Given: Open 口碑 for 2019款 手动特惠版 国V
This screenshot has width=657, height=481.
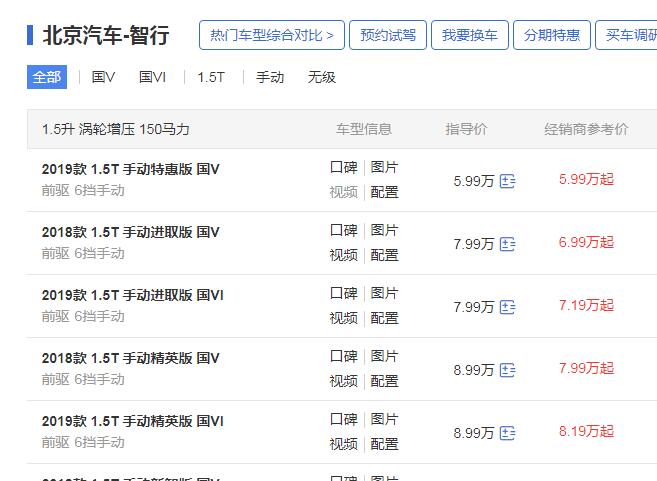Looking at the screenshot, I should pyautogui.click(x=344, y=167).
